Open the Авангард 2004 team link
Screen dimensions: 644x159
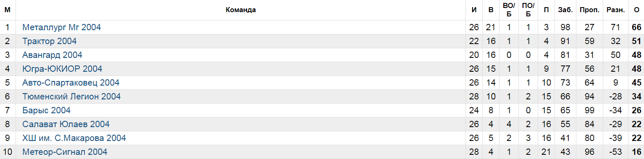pyautogui.click(x=53, y=55)
